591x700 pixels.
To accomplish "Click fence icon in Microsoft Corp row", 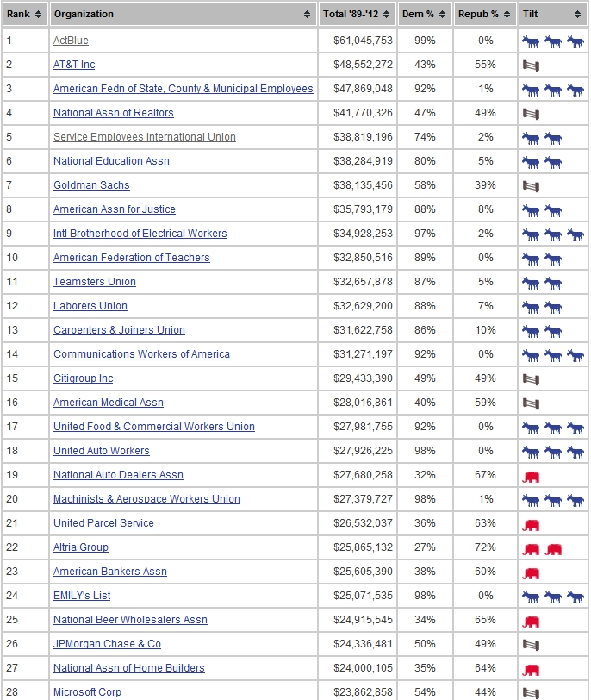I will click(x=531, y=693).
